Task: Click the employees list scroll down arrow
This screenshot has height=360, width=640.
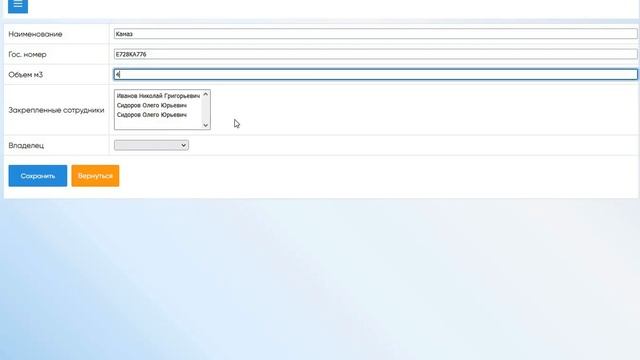Action: click(206, 125)
